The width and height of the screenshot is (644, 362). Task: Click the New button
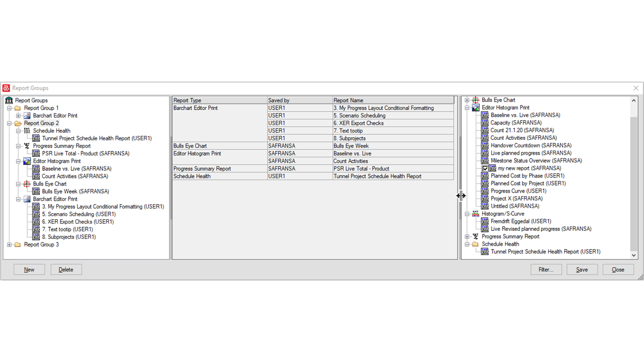tap(29, 269)
